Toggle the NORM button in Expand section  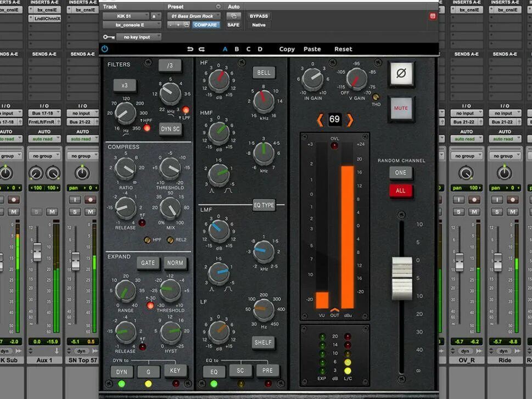(175, 263)
